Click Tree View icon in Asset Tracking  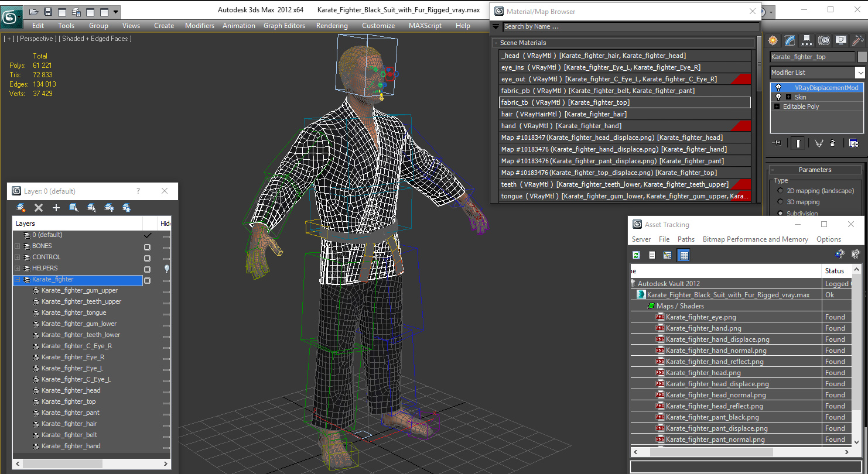[x=667, y=255]
